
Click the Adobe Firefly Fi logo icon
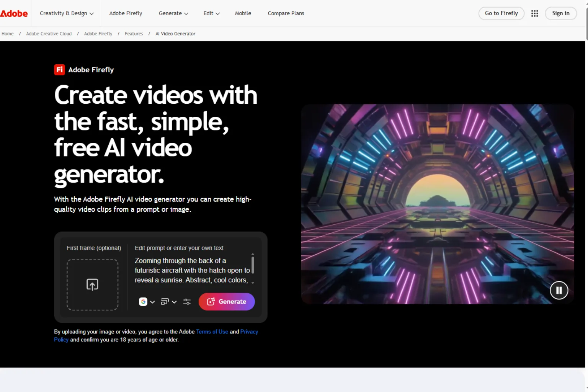(59, 70)
